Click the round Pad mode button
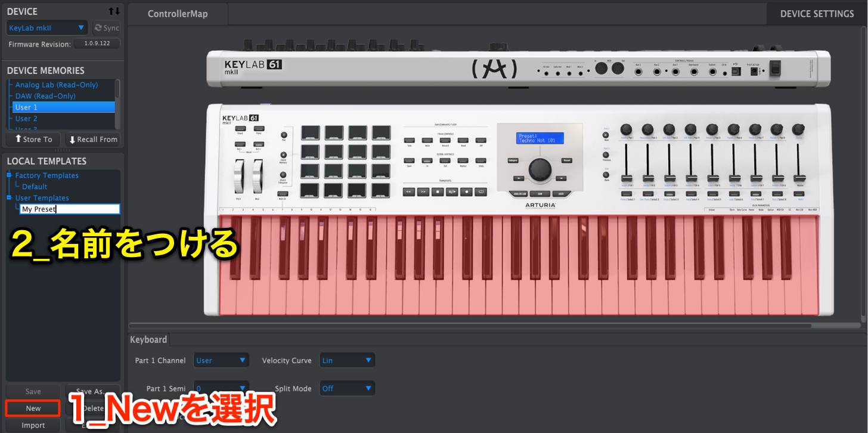Screen dimensions: 868x433 [284, 135]
